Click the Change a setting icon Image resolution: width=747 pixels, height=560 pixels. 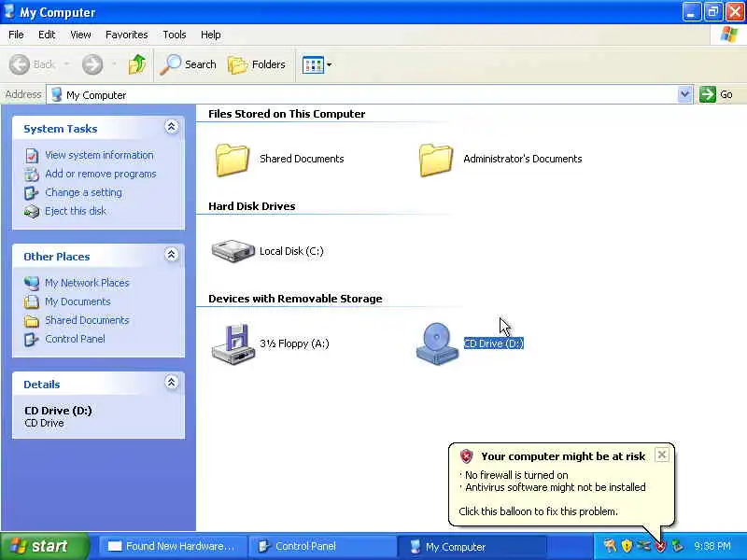click(x=32, y=192)
